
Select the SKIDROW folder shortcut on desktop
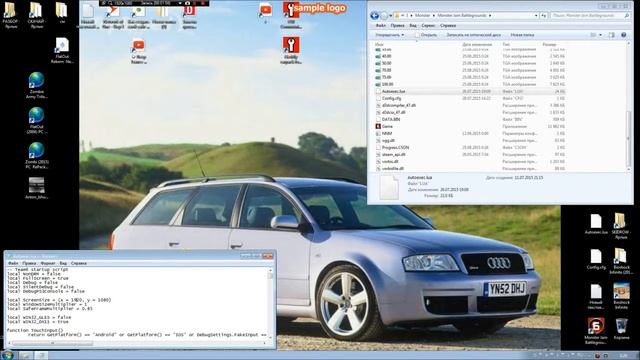pos(621,226)
